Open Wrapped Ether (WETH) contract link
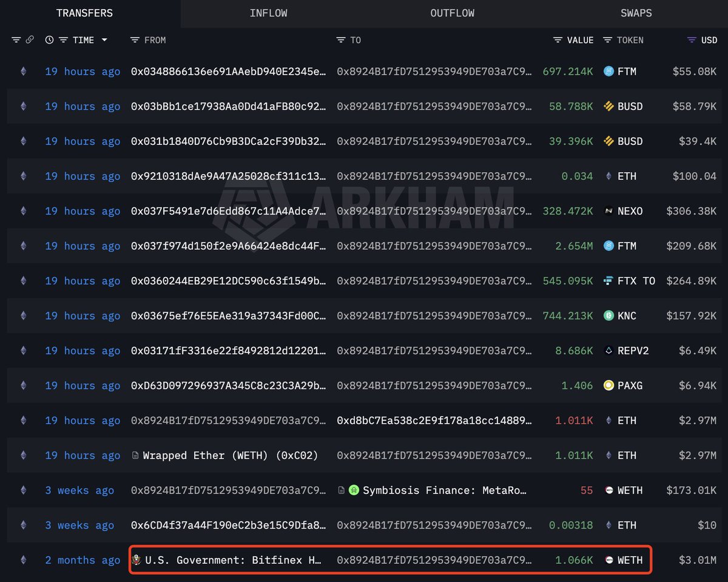The width and height of the screenshot is (728, 582). pos(230,455)
